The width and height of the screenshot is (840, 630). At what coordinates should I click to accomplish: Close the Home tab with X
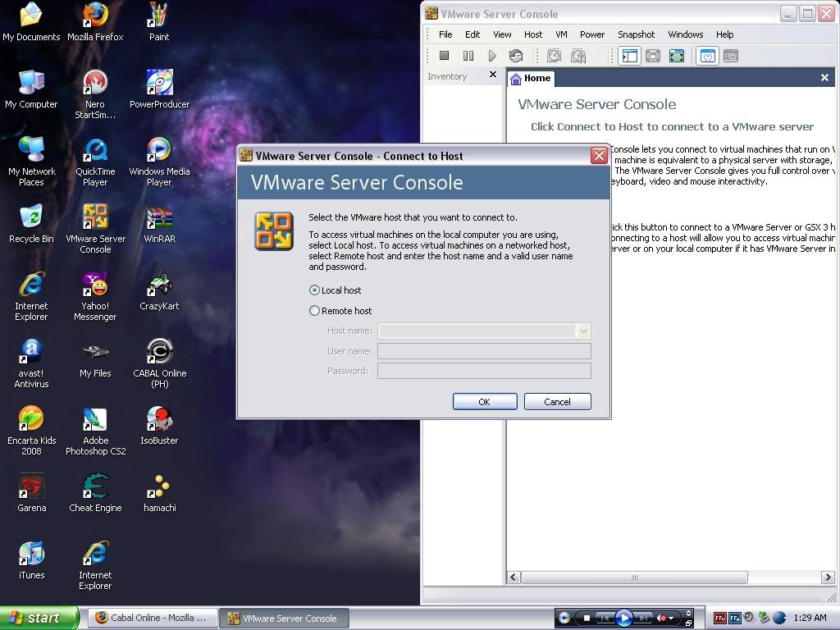(824, 78)
